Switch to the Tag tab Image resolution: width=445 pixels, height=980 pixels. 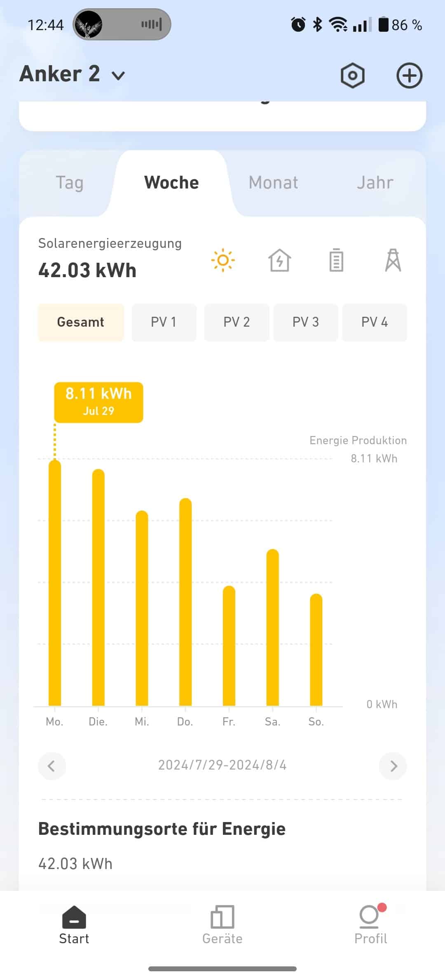[x=70, y=183]
